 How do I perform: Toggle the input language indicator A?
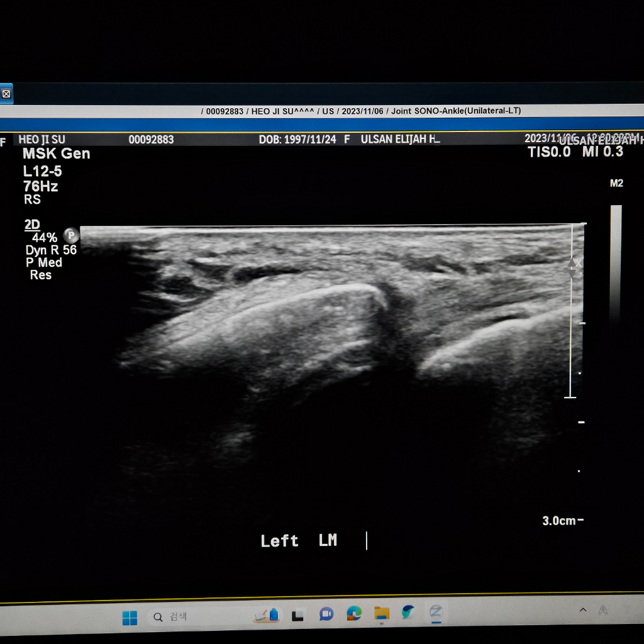[x=603, y=609]
